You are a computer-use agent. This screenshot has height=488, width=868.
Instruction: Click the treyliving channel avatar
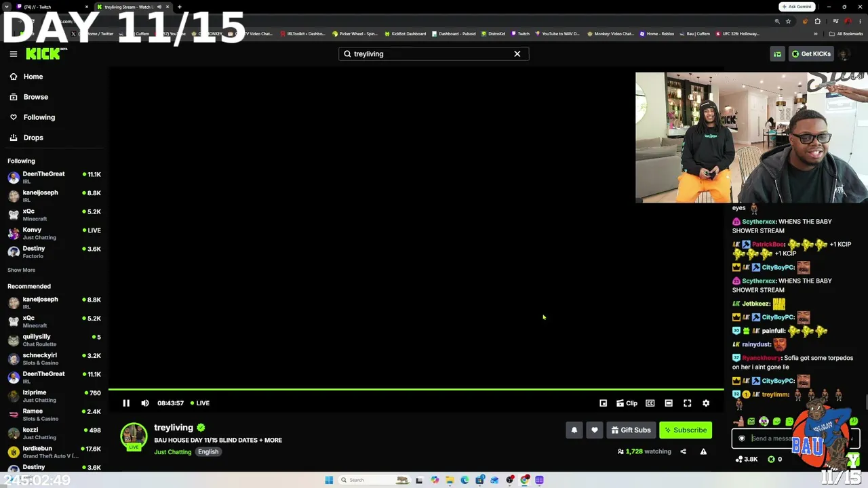pos(134,436)
